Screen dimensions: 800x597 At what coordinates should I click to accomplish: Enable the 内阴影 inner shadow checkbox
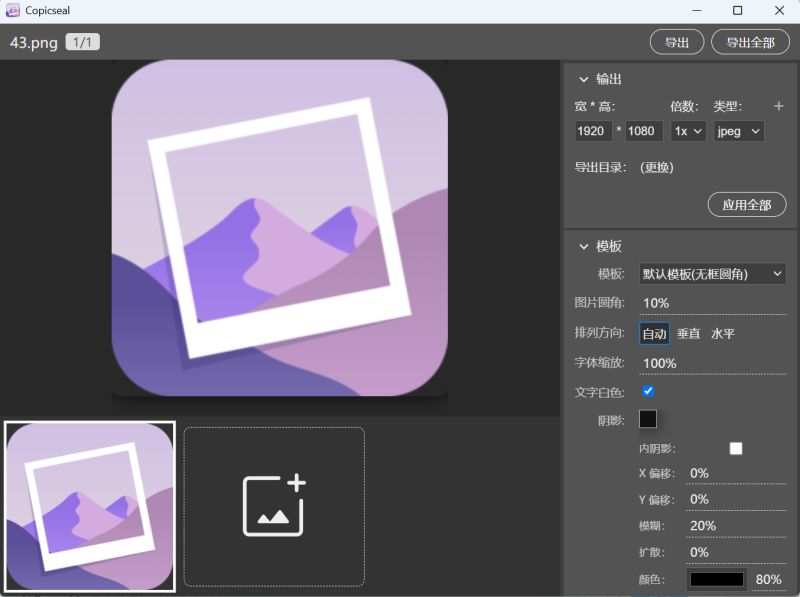(x=736, y=449)
